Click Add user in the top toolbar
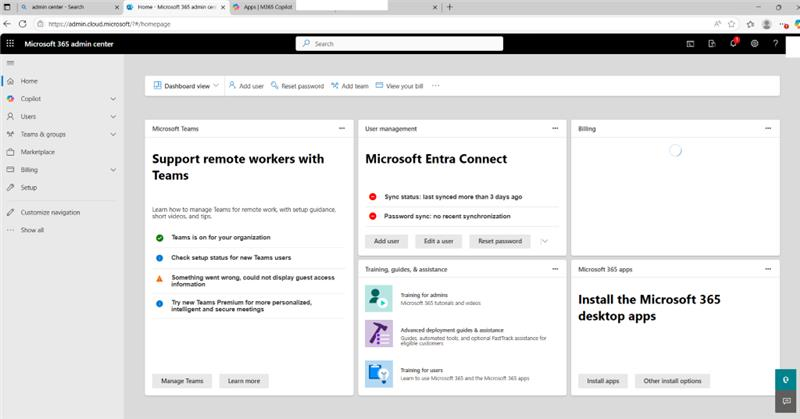Viewport: 800px width, 419px height. (x=246, y=86)
